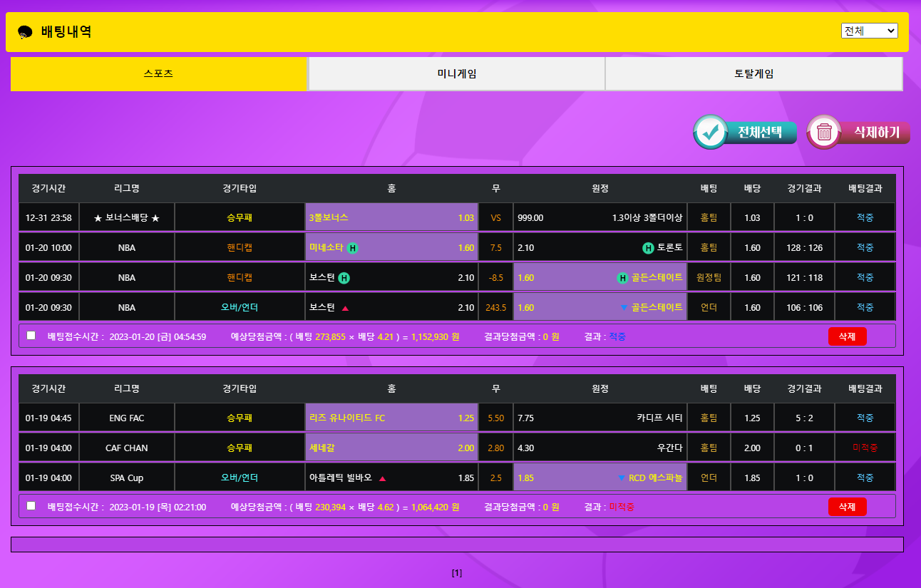Click the 리즈 유나이티드 FC home odds cell

point(391,418)
